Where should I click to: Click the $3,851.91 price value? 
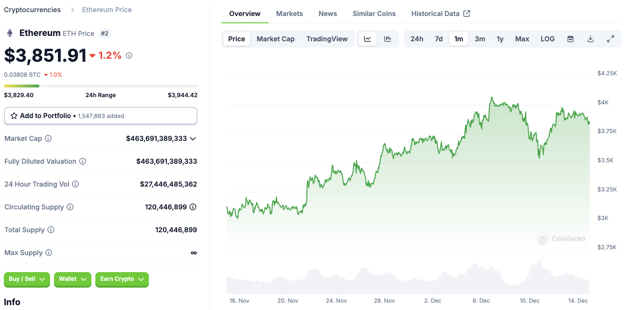pyautogui.click(x=45, y=55)
